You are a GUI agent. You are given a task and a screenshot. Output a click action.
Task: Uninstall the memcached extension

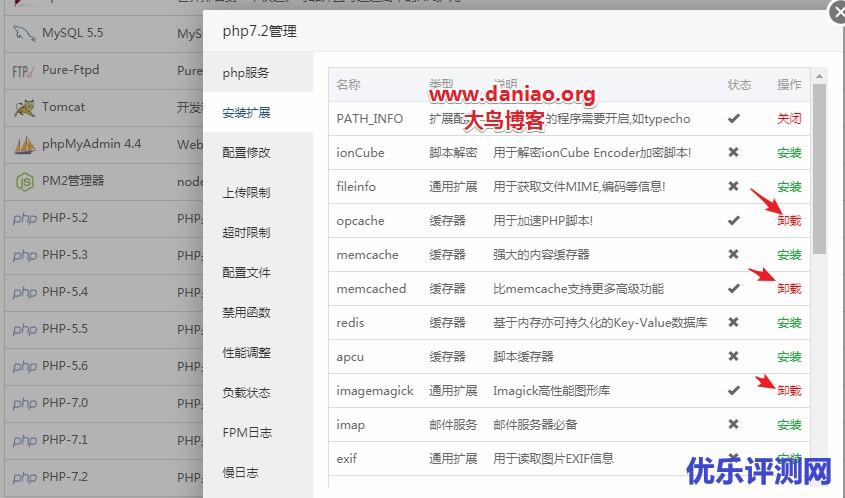789,289
